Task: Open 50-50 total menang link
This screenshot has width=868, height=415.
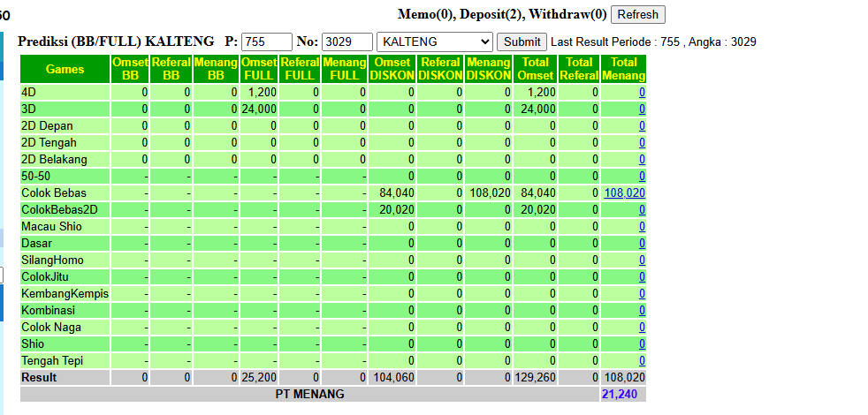Action: (642, 177)
